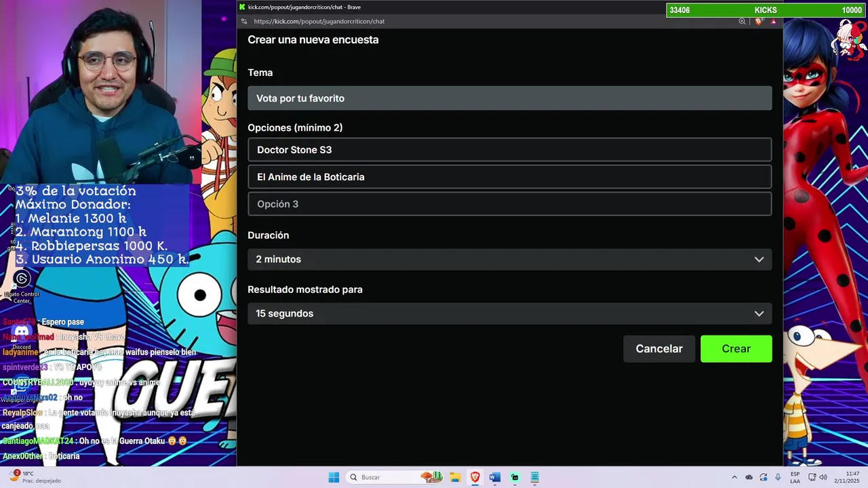
Task: Select the 'El Anime de la Boticaria' option field
Action: coord(509,177)
